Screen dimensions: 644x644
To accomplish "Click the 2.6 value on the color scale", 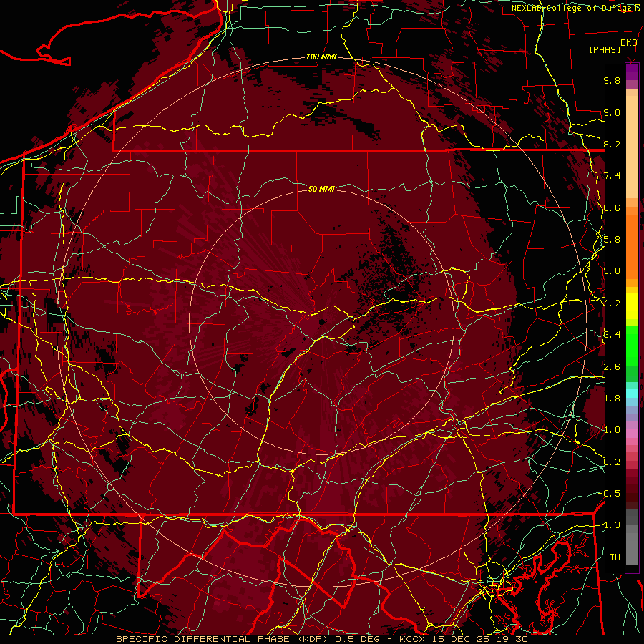I will pyautogui.click(x=612, y=367).
